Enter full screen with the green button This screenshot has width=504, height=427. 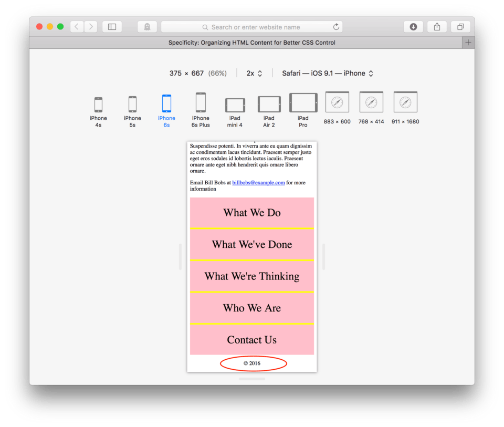pyautogui.click(x=60, y=27)
